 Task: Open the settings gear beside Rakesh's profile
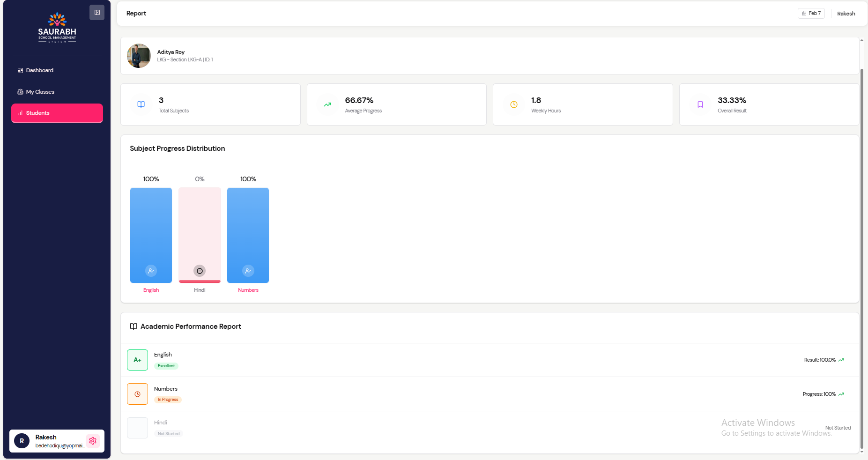coord(93,441)
